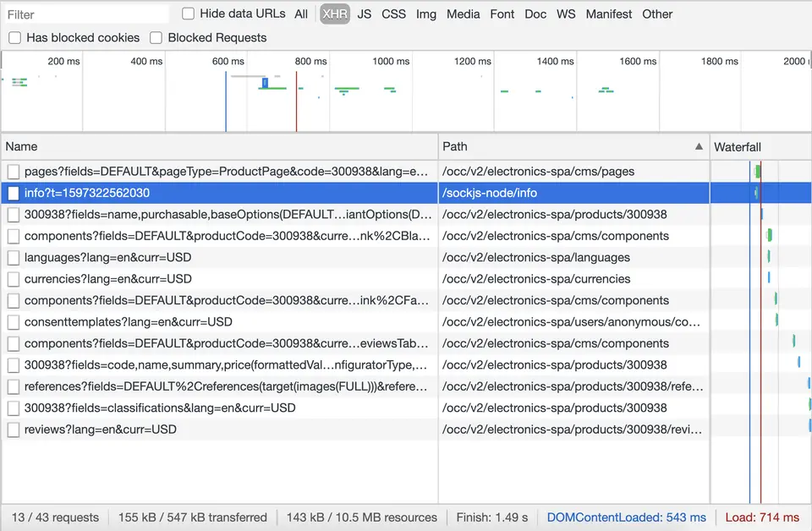Click the 600 ms overview timeline label

coord(228,61)
